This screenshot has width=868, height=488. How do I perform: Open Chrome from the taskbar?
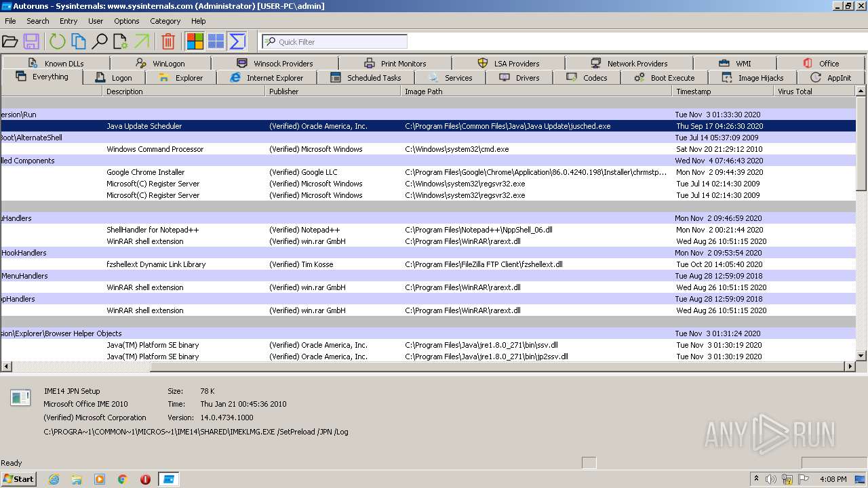click(x=123, y=479)
